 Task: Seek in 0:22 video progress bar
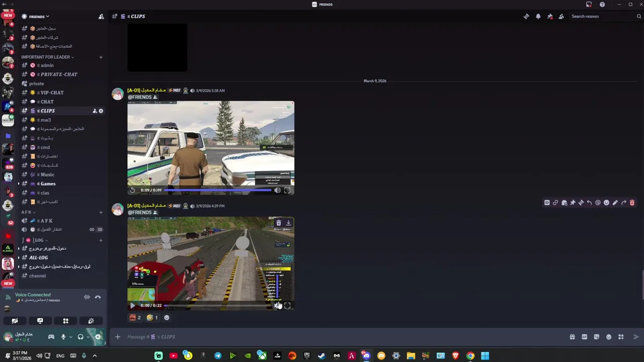pos(217,306)
